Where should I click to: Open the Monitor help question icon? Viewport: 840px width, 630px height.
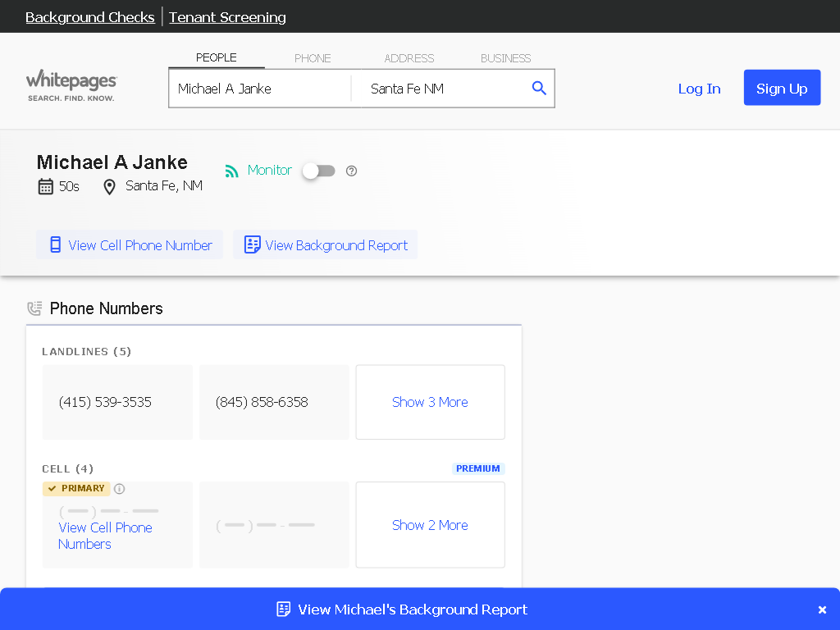click(x=351, y=171)
